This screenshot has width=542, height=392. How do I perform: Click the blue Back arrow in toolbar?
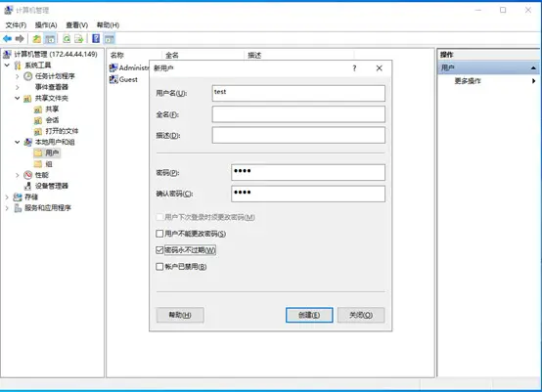pos(7,39)
